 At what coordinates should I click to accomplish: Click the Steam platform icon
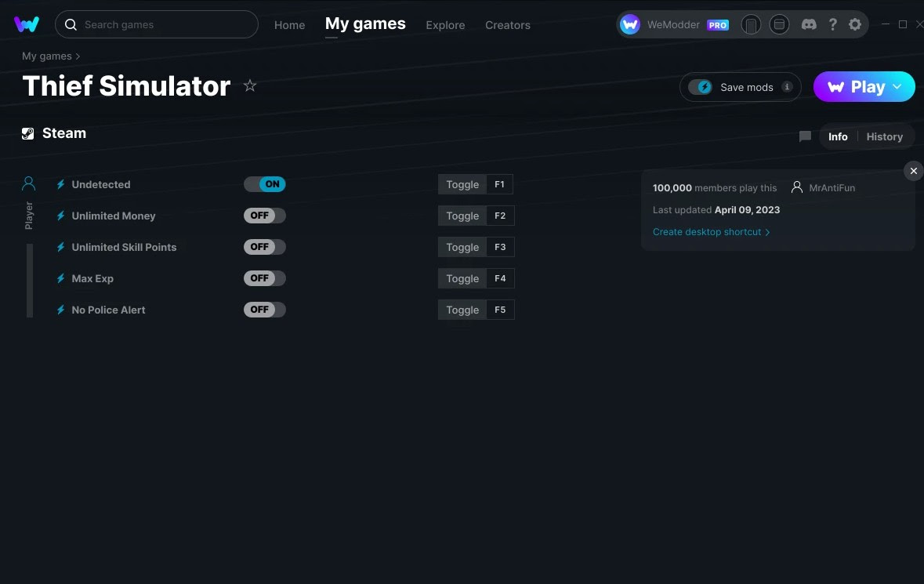pyautogui.click(x=27, y=133)
